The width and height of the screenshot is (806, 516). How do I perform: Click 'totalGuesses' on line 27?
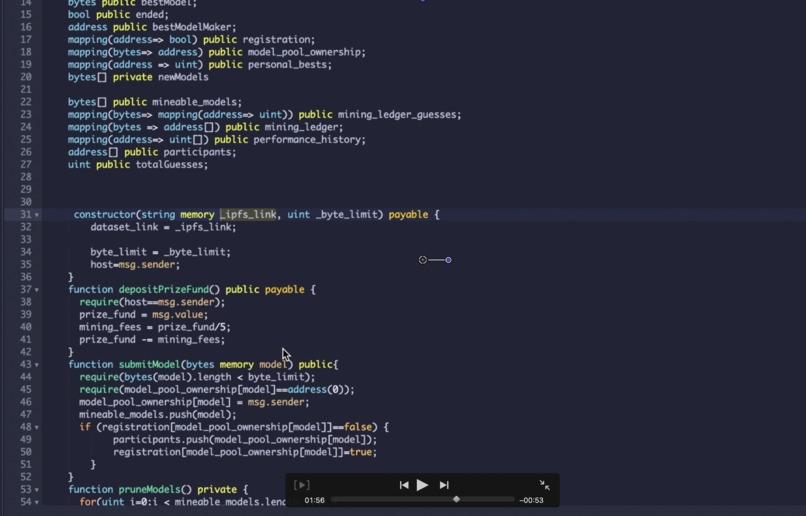[171, 164]
